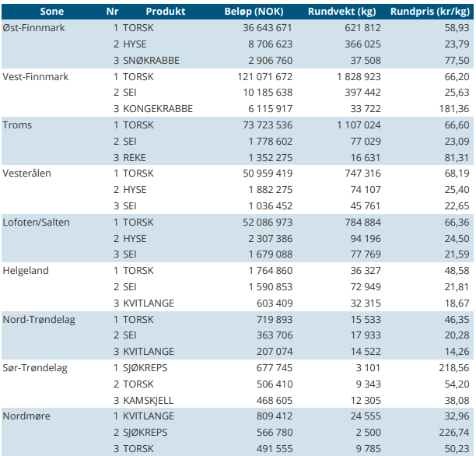The width and height of the screenshot is (476, 456).
Task: Click the Helgeland zone label
Action: tap(26, 271)
